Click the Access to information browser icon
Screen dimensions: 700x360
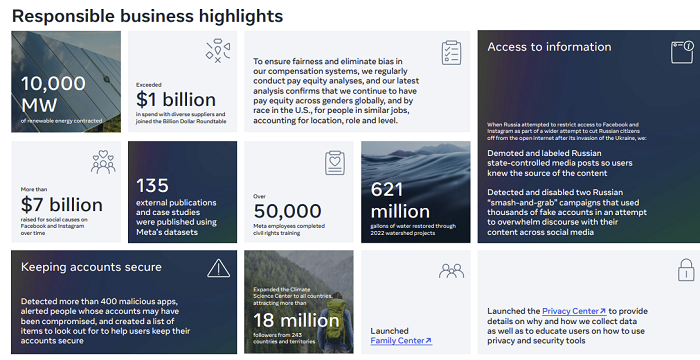(x=682, y=52)
